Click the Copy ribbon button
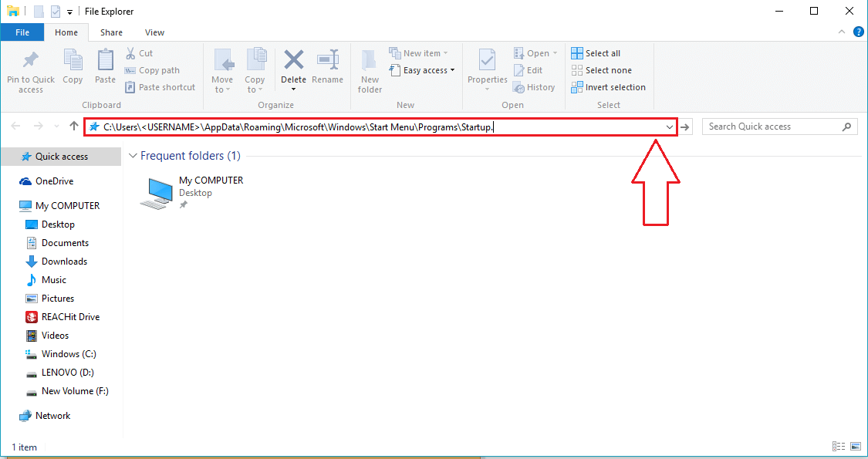868x459 pixels. point(73,67)
